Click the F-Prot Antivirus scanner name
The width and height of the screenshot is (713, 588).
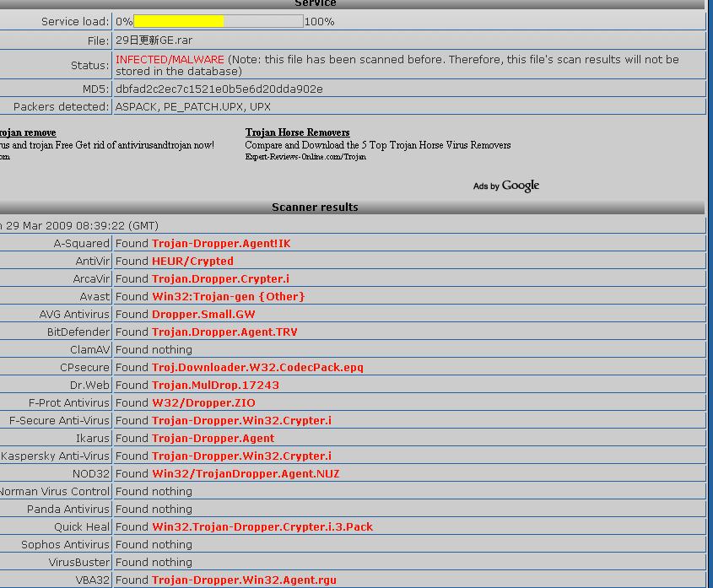(69, 403)
